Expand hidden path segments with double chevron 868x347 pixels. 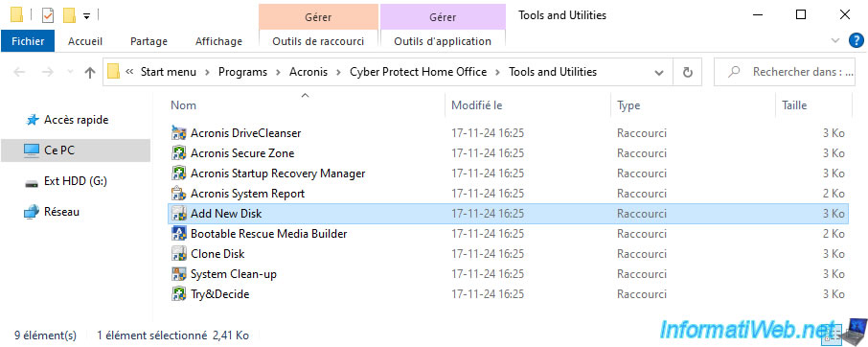tap(129, 72)
